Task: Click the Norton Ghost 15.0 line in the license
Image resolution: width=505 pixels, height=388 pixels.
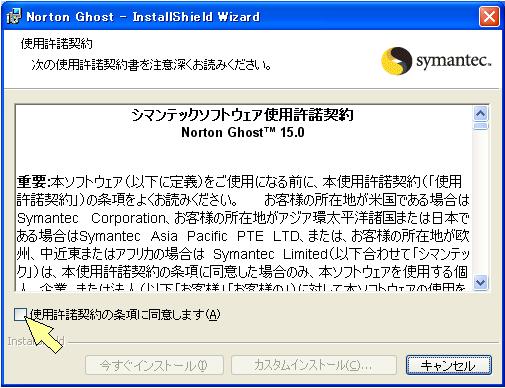Action: coord(243,133)
